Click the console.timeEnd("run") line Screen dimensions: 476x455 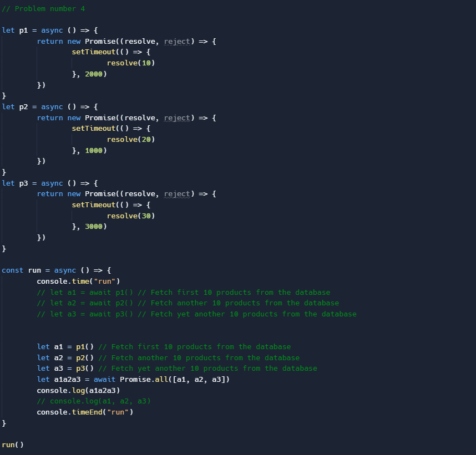click(x=85, y=412)
